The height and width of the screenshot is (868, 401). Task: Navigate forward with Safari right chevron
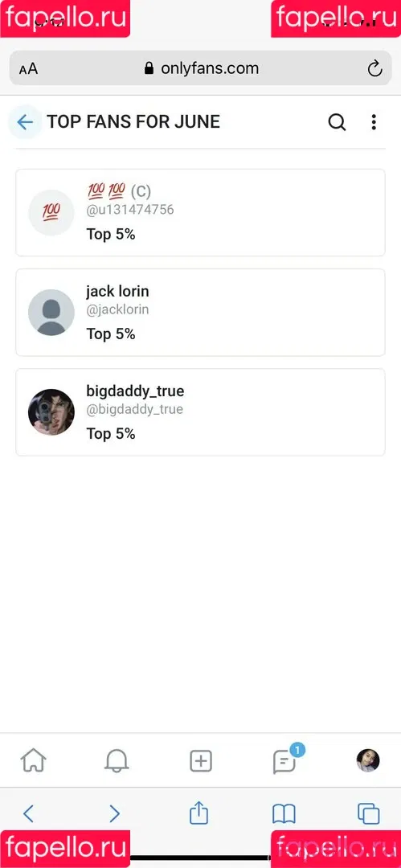(x=114, y=813)
